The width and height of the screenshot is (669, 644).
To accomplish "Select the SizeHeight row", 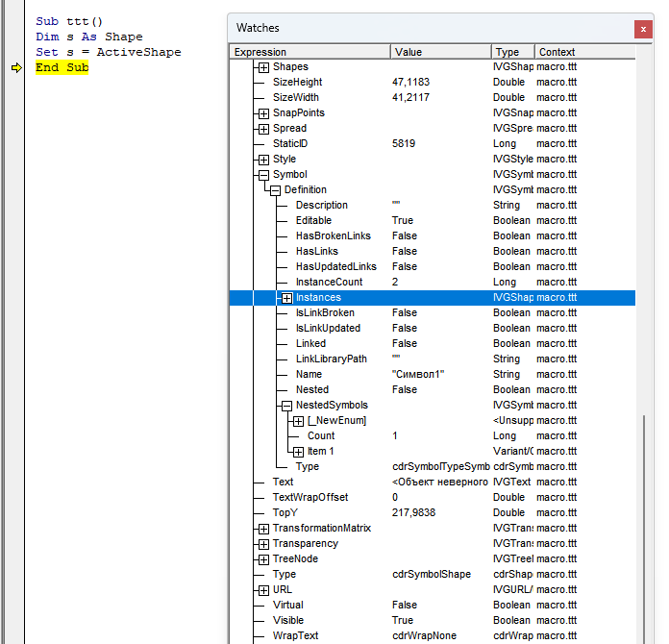I will [x=433, y=82].
